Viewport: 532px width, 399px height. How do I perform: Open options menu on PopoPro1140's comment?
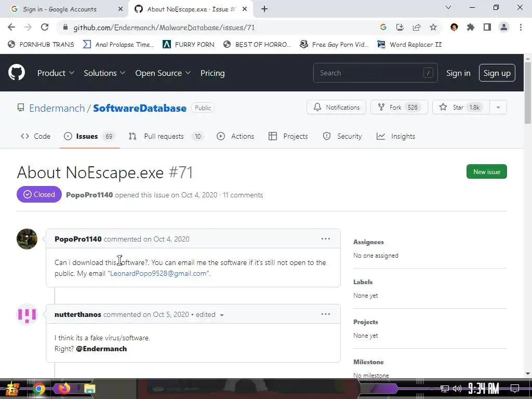tap(326, 239)
